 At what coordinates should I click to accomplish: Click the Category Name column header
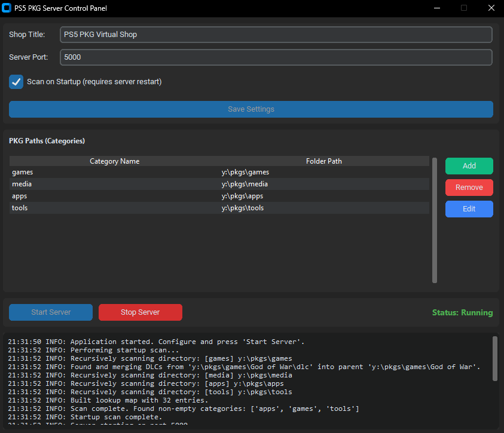point(114,161)
